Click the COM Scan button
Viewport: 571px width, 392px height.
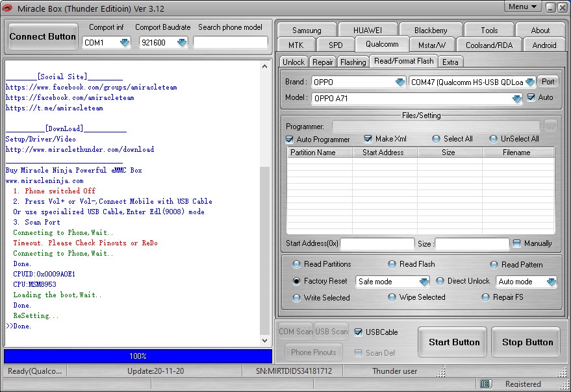point(296,331)
